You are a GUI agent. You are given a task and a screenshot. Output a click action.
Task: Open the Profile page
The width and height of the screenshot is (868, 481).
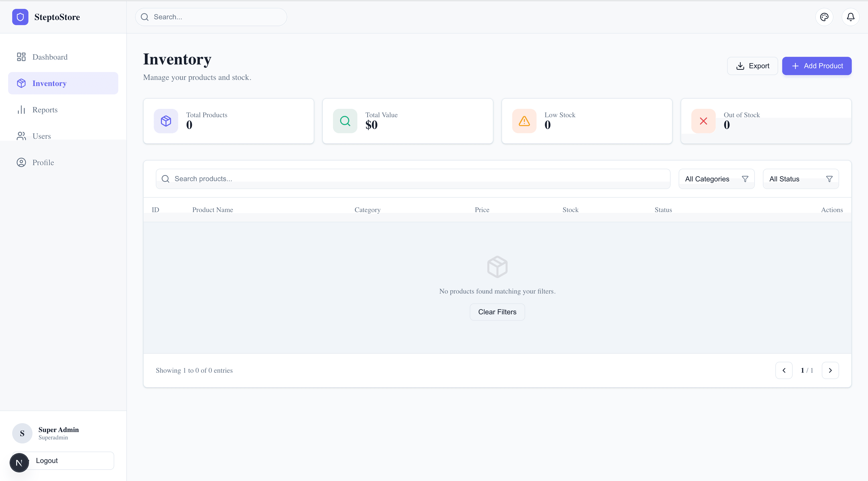tap(43, 162)
